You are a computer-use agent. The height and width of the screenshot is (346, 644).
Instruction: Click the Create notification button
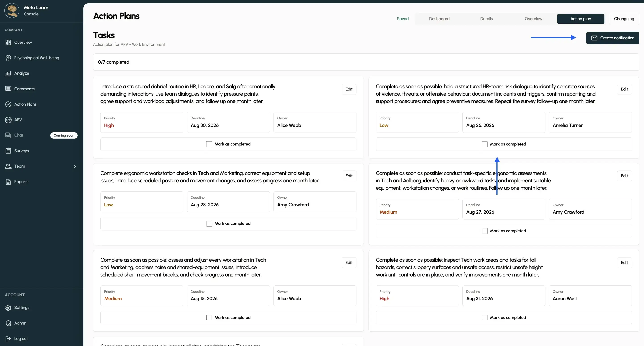click(612, 38)
